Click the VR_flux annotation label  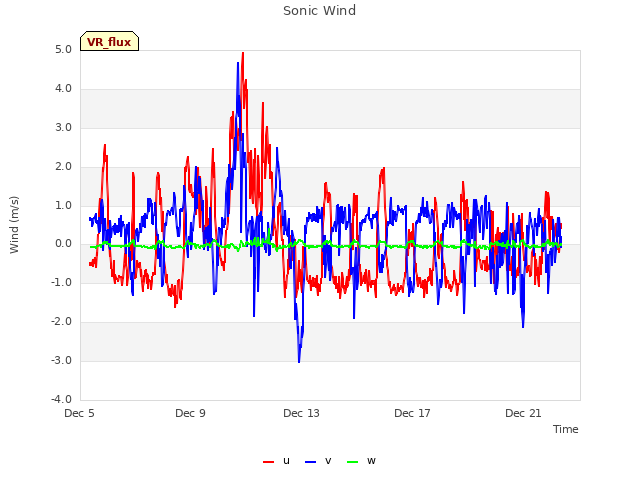(109, 41)
